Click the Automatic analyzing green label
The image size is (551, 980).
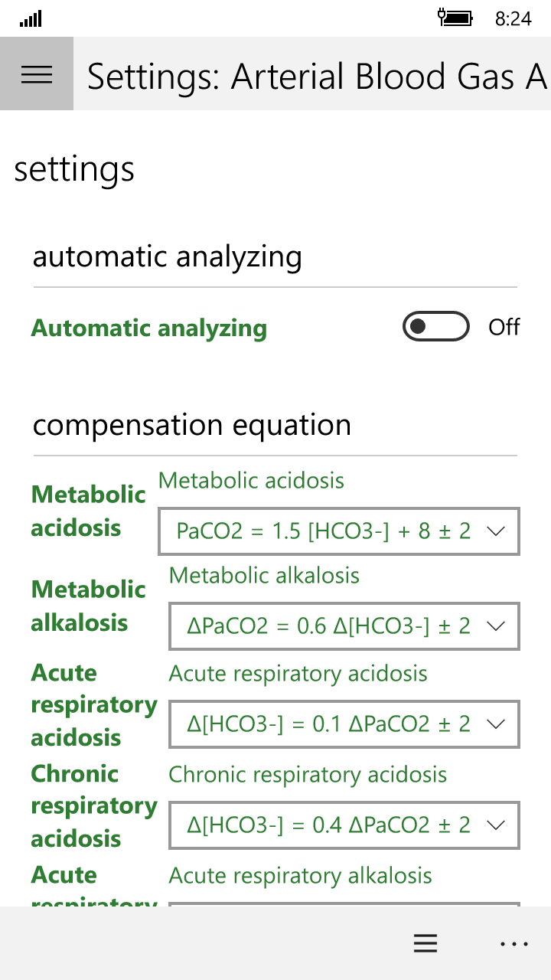149,328
